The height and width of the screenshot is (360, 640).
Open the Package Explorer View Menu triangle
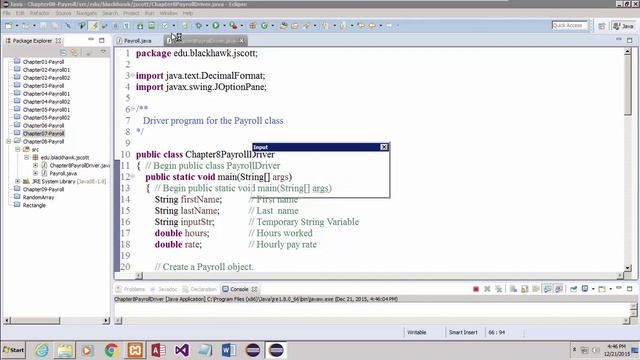[x=103, y=52]
